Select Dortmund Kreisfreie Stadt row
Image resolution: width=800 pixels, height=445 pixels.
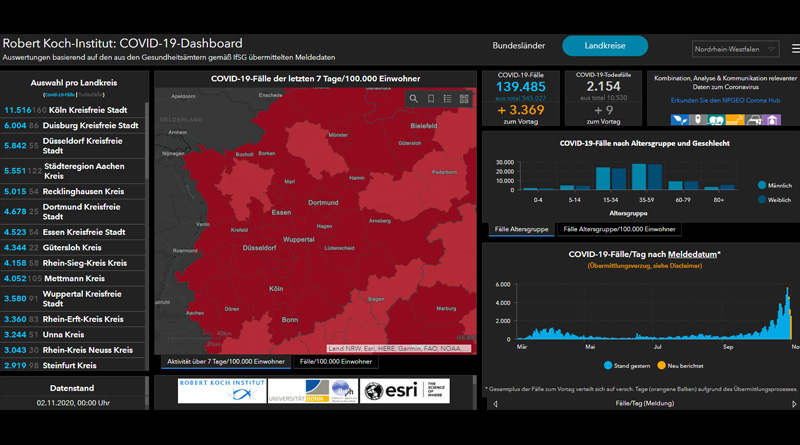point(72,212)
